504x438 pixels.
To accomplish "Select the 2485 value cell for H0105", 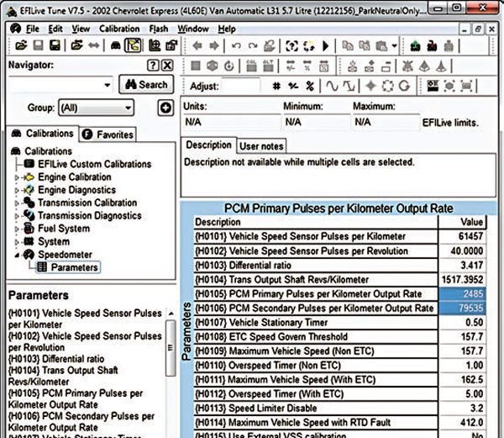I will click(x=463, y=293).
